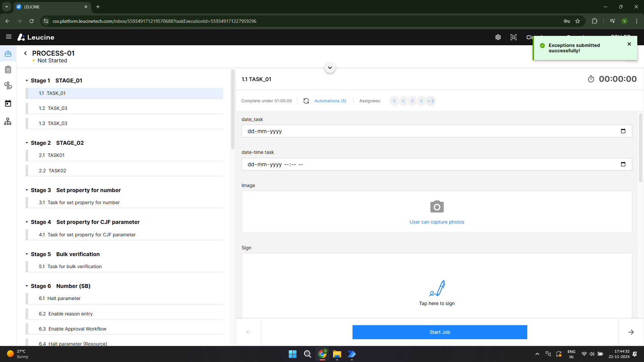Collapse Stage 5 Bulk verification
The height and width of the screenshot is (362, 644).
click(27, 254)
